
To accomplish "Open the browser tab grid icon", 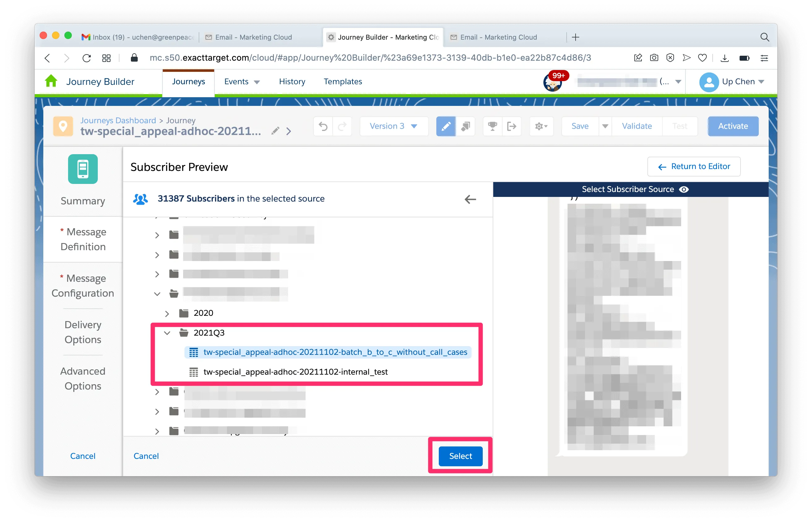I will pyautogui.click(x=106, y=58).
